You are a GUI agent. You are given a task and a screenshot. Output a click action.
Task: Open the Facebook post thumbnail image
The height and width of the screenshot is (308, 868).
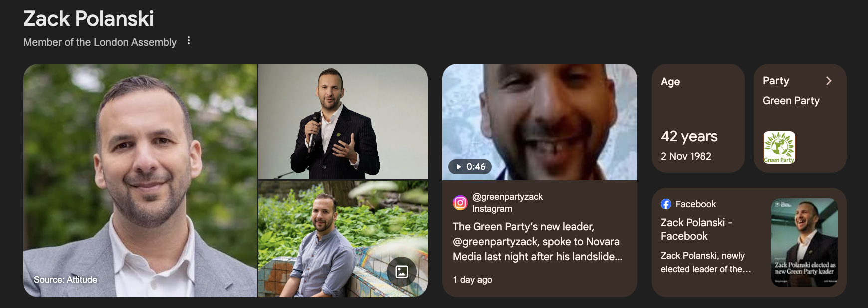pos(804,242)
